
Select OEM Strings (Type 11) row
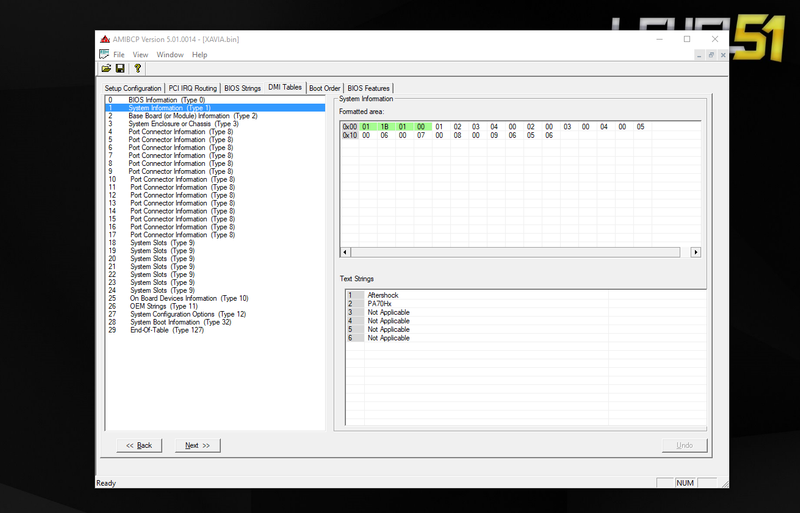(x=215, y=306)
